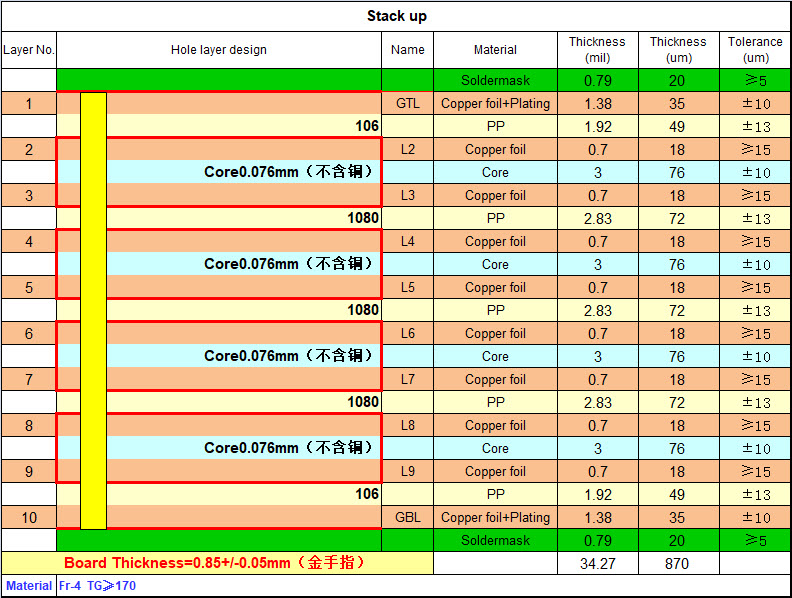The image size is (792, 598).
Task: Click the Stack up title cell
Action: coord(397,16)
